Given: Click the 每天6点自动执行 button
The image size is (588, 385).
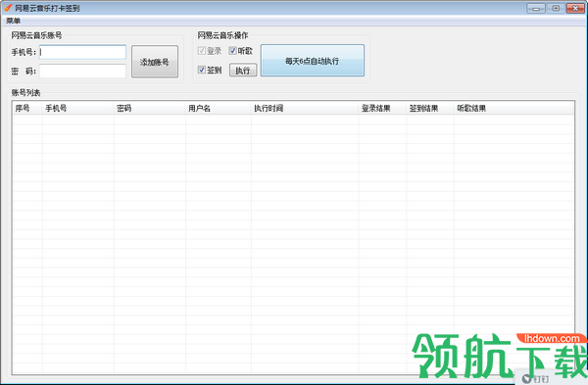Looking at the screenshot, I should pos(312,61).
